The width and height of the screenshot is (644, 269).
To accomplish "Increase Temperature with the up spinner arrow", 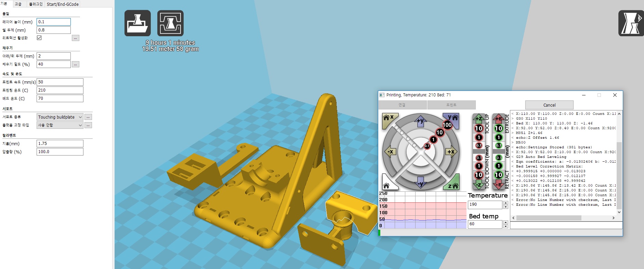I will (x=505, y=203).
